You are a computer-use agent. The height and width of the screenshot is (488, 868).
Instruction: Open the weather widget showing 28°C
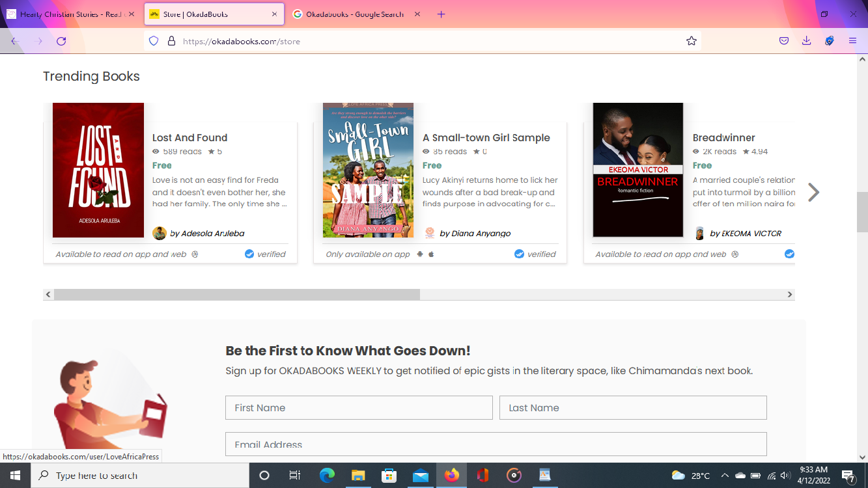690,476
